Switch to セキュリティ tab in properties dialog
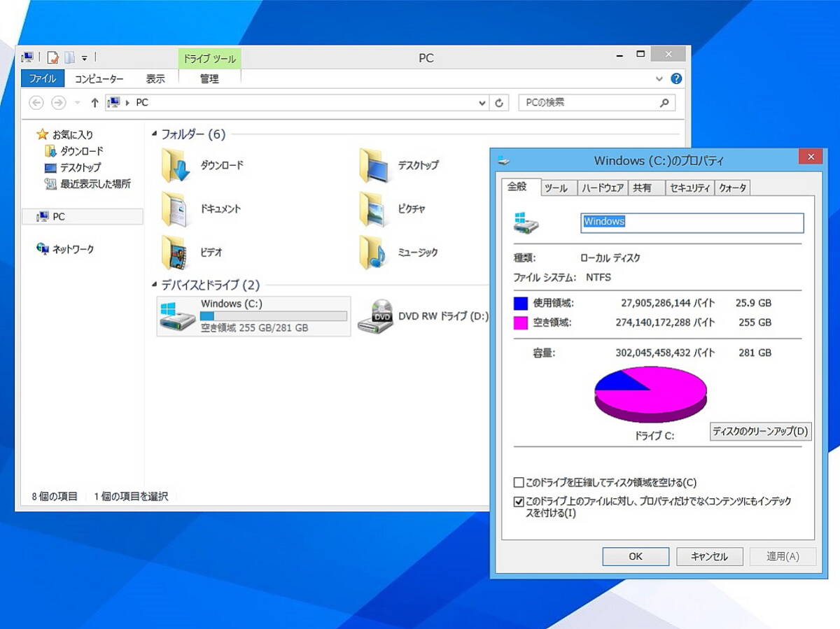This screenshot has height=629, width=840. click(690, 188)
